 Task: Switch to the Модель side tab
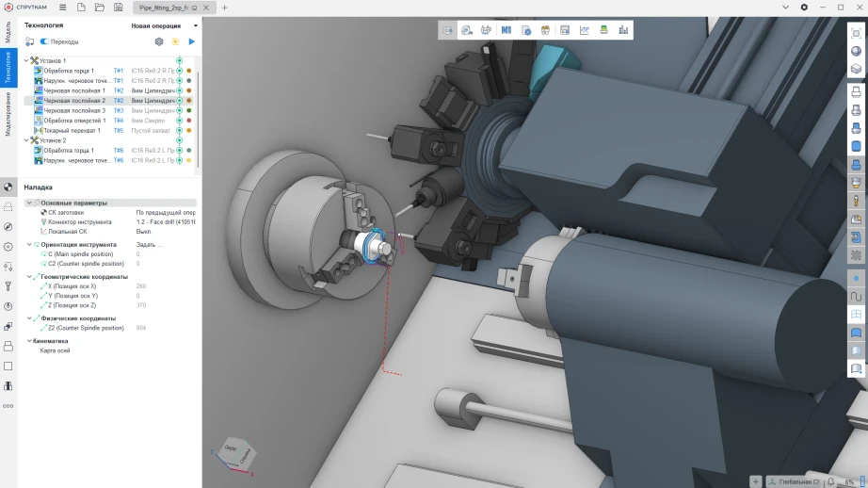[8, 33]
